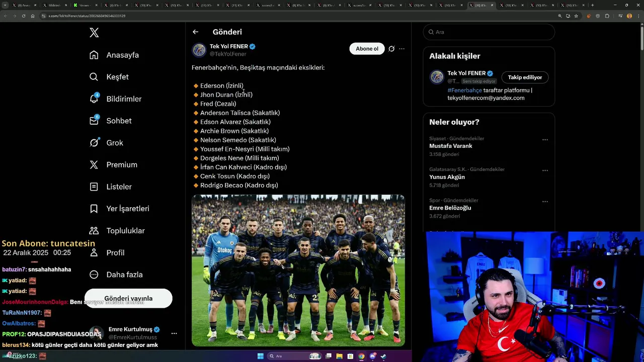
Task: Go to Anasayfa home page
Action: [x=114, y=55]
